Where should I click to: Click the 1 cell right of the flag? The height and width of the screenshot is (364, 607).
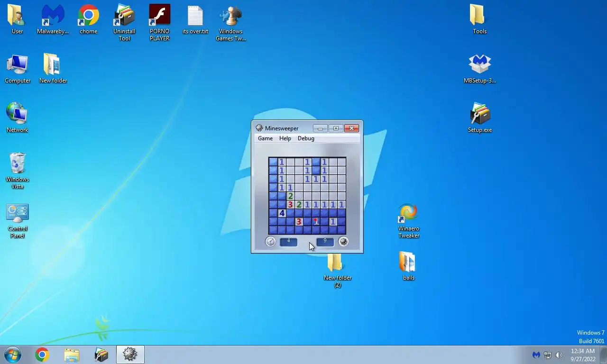[333, 221]
